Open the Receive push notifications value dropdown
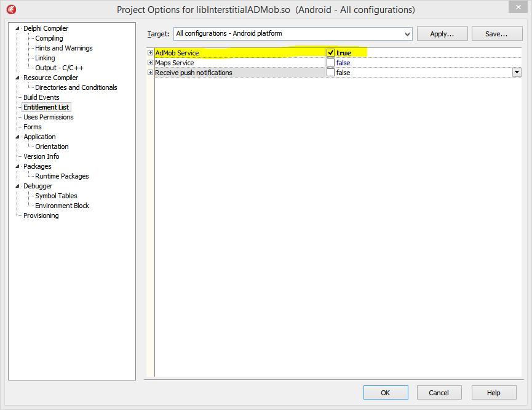 click(x=517, y=72)
